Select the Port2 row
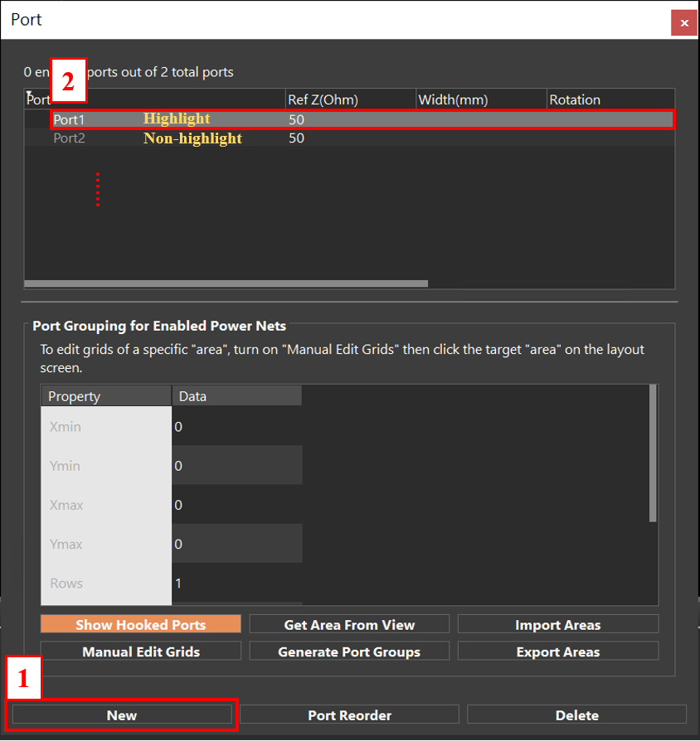 pos(350,138)
